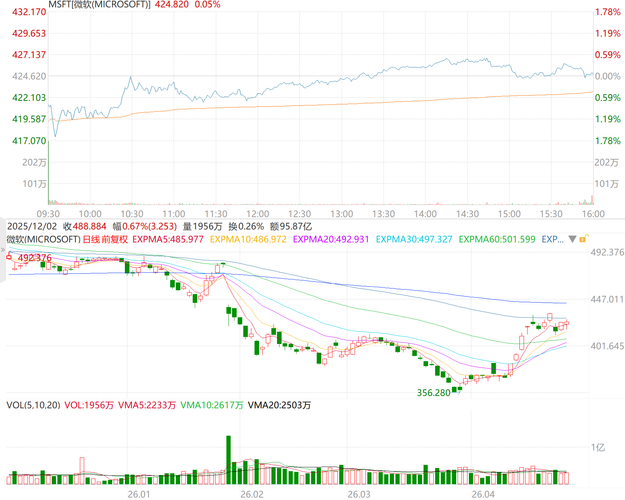Click the 日线 period label
This screenshot has width=625, height=500.
coord(91,239)
